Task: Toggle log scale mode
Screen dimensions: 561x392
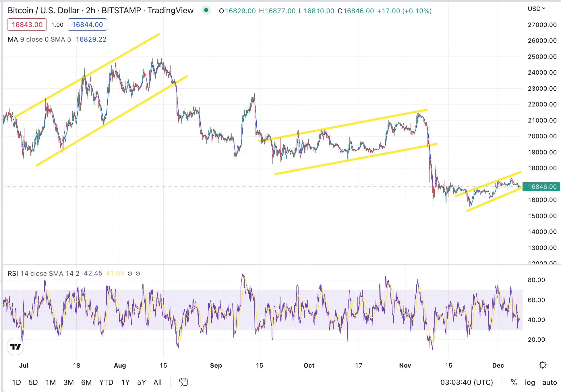Action: click(x=530, y=382)
